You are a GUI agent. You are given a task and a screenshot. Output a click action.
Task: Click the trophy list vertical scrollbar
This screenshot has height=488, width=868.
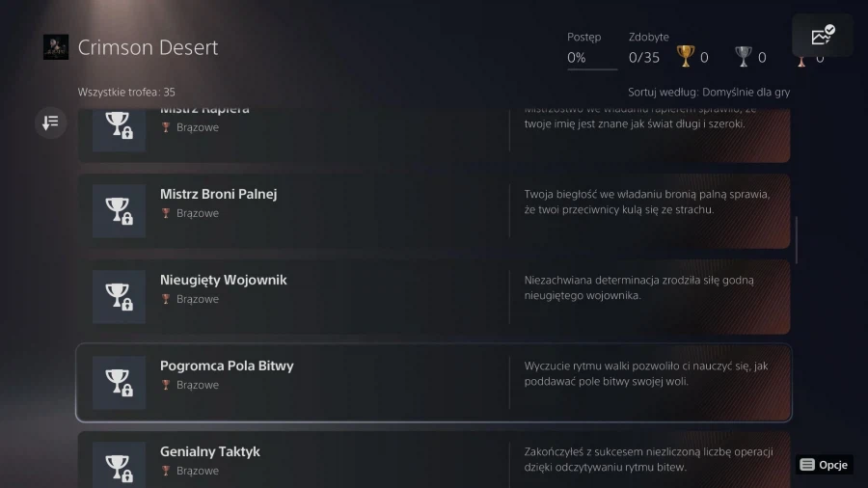(x=797, y=241)
